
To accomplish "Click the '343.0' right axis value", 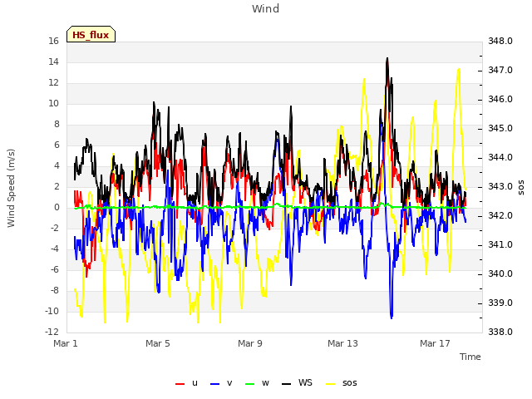I will [500, 186].
